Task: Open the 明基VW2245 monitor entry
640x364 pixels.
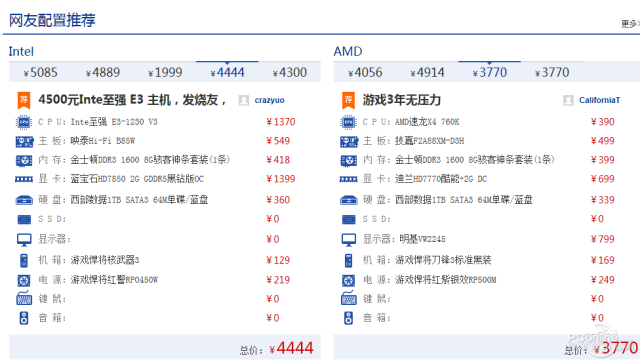Action: coord(422,239)
